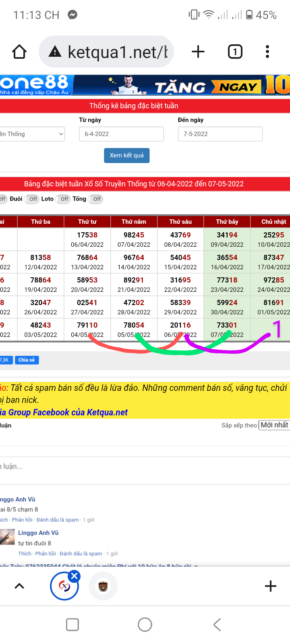
Task: Open the tab switcher showing 1 tab
Action: click(235, 52)
